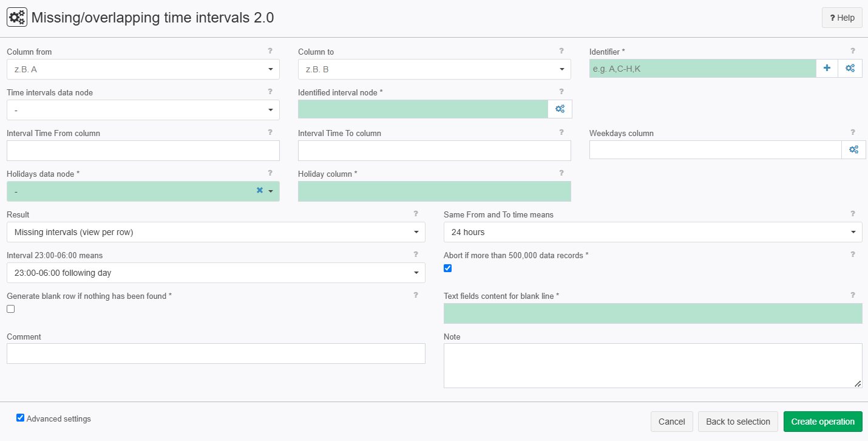Open the Same From and To time means dropdown
Viewport: 868px width, 441px height.
(653, 232)
